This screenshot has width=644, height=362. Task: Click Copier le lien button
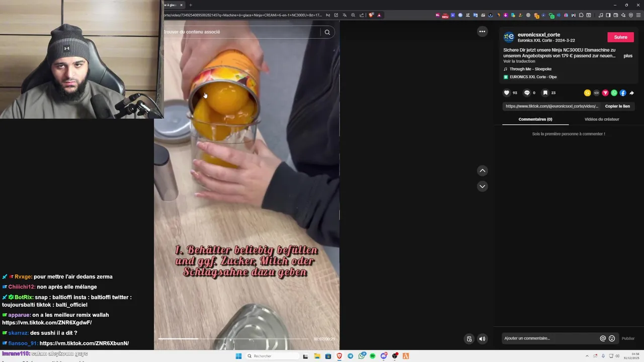click(x=617, y=106)
